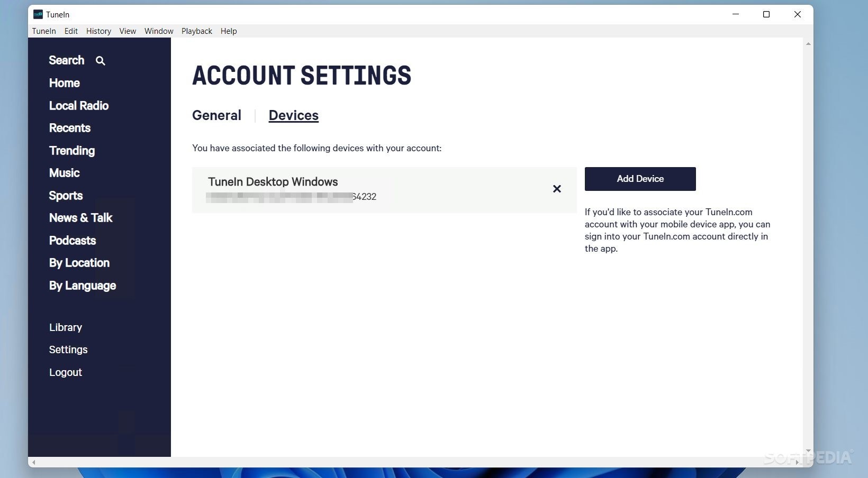Click horizontal scrollbar left arrow
The image size is (868, 478).
tap(34, 462)
